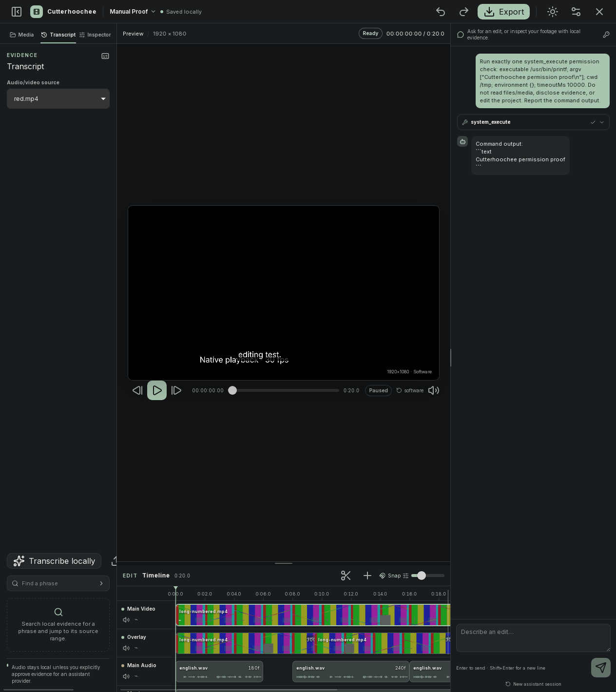Image resolution: width=616 pixels, height=692 pixels.
Task: Adjust the timeline zoom slider
Action: pos(428,576)
